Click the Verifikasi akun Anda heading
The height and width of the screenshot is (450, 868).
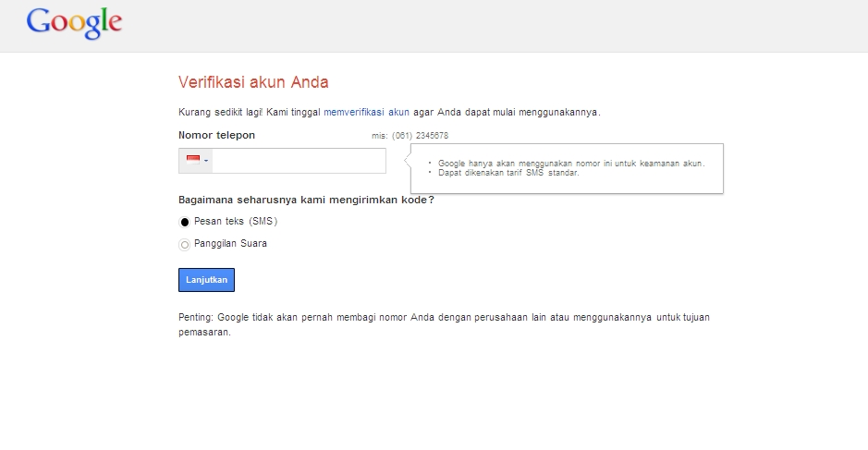tap(253, 82)
